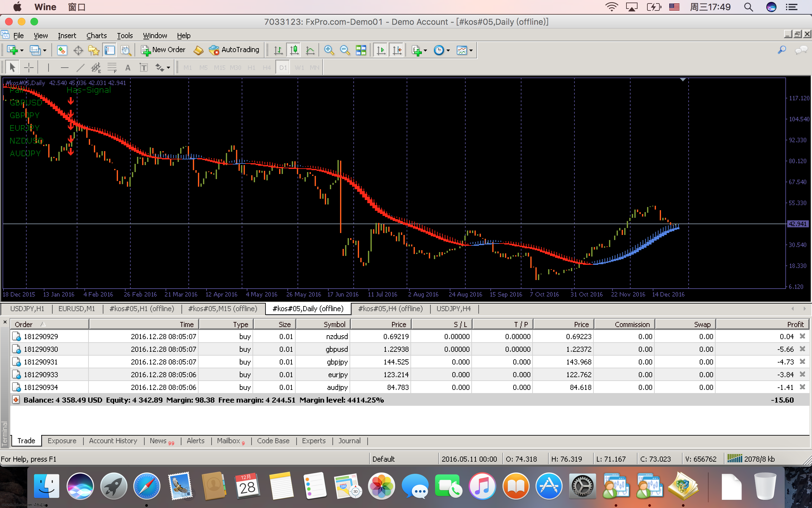Switch chart to line chart mode
The height and width of the screenshot is (508, 812).
point(311,50)
